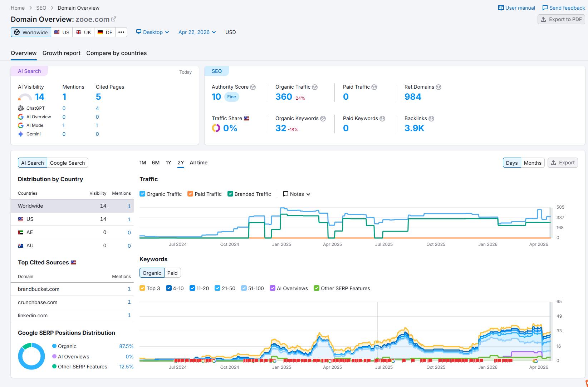588x387 pixels.
Task: Switch to the Google Search tab
Action: point(68,163)
